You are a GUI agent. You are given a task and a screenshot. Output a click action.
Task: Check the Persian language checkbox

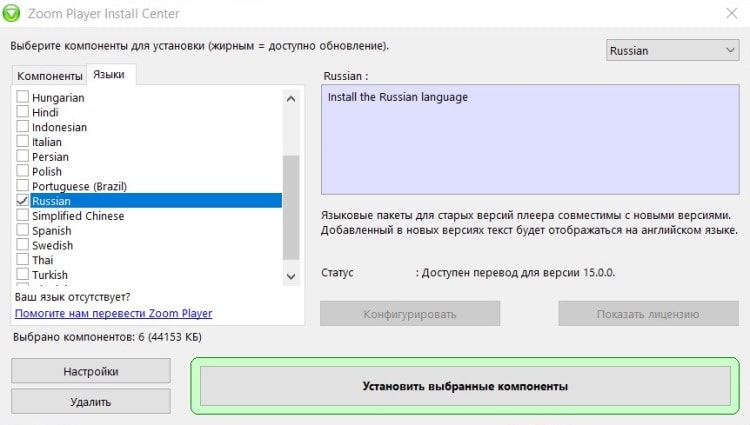point(22,156)
